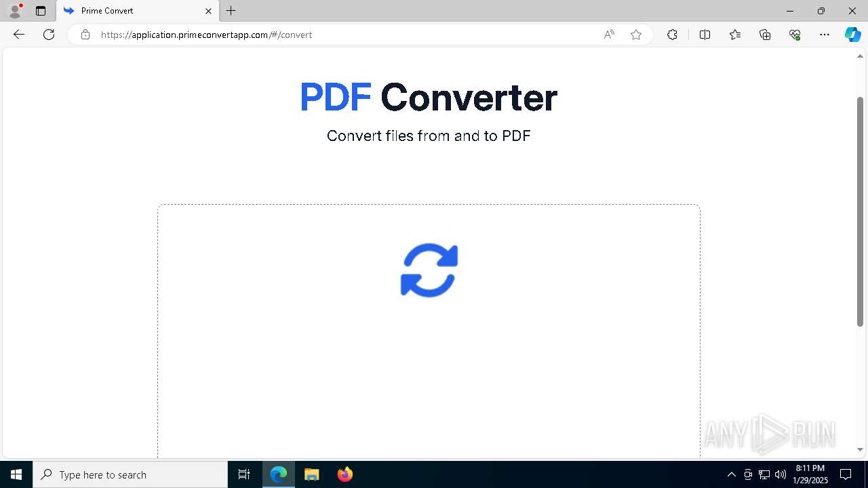Refresh the Prime Convert page
The image size is (868, 488).
click(x=49, y=35)
